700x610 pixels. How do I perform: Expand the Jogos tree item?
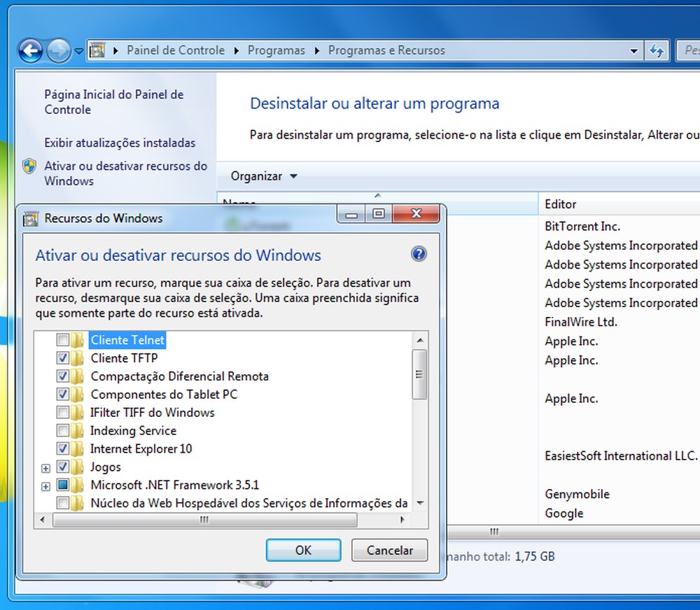(45, 467)
